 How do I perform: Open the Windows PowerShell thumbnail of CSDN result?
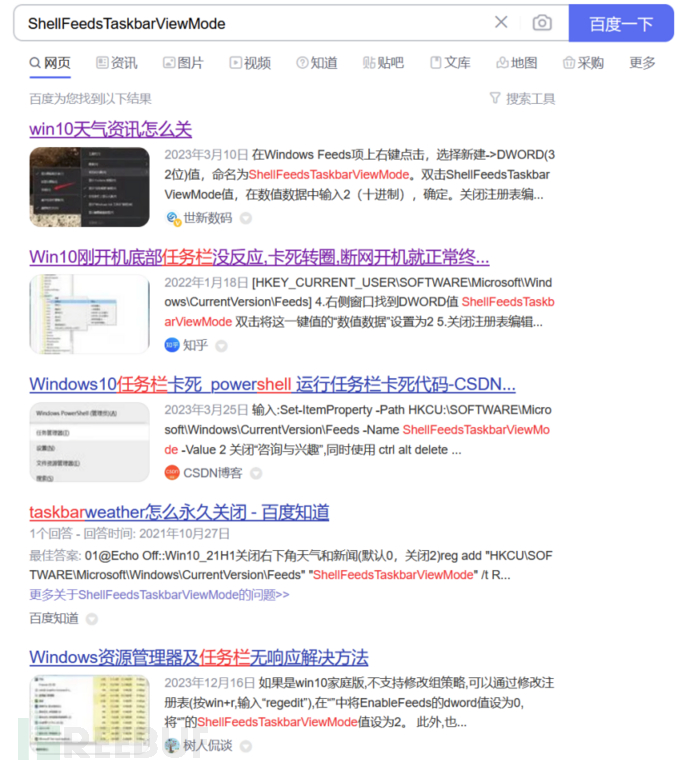click(x=89, y=442)
